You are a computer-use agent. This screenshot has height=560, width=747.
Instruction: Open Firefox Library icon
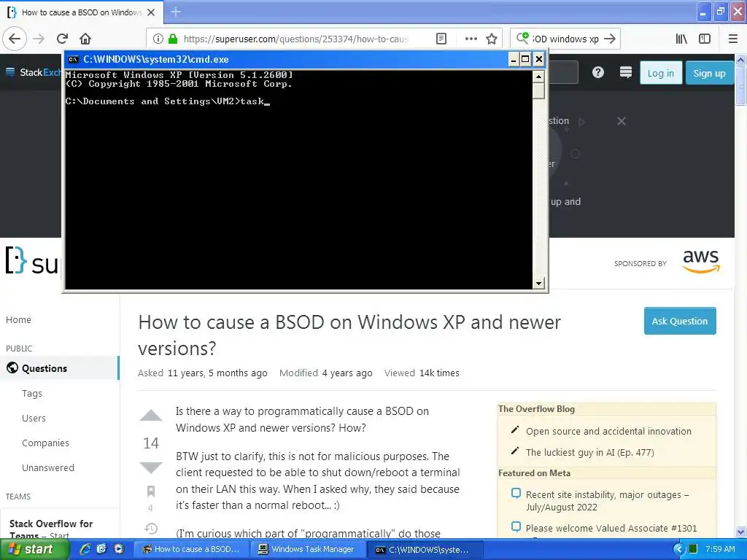(681, 39)
